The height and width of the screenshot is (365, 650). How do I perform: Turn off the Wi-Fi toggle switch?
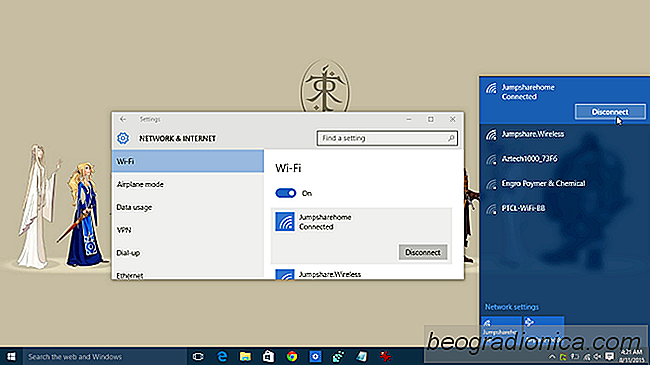(x=286, y=193)
